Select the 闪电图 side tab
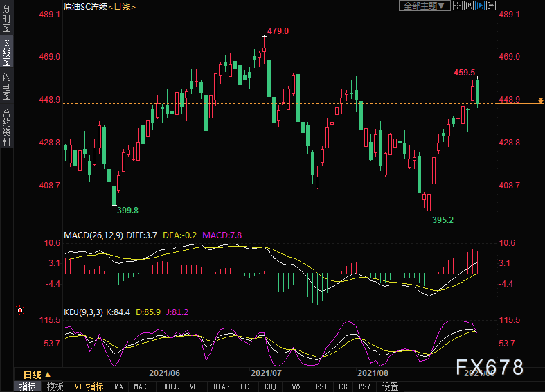 (6, 86)
